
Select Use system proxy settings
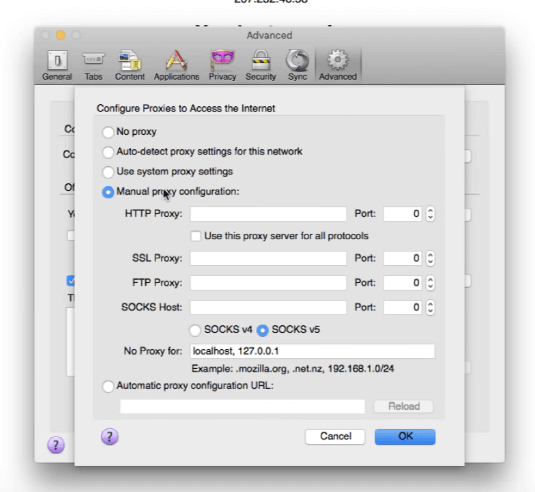108,172
